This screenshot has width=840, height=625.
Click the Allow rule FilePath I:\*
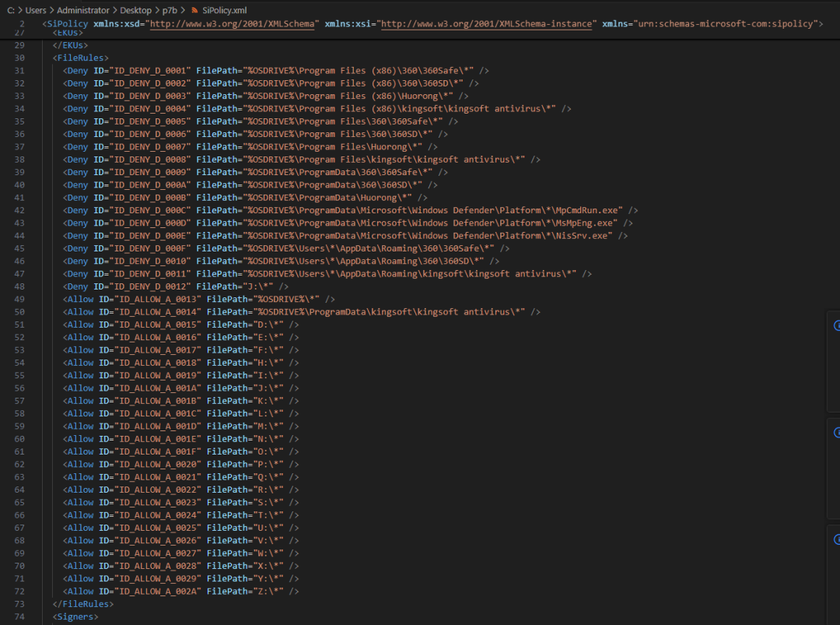[x=181, y=376]
